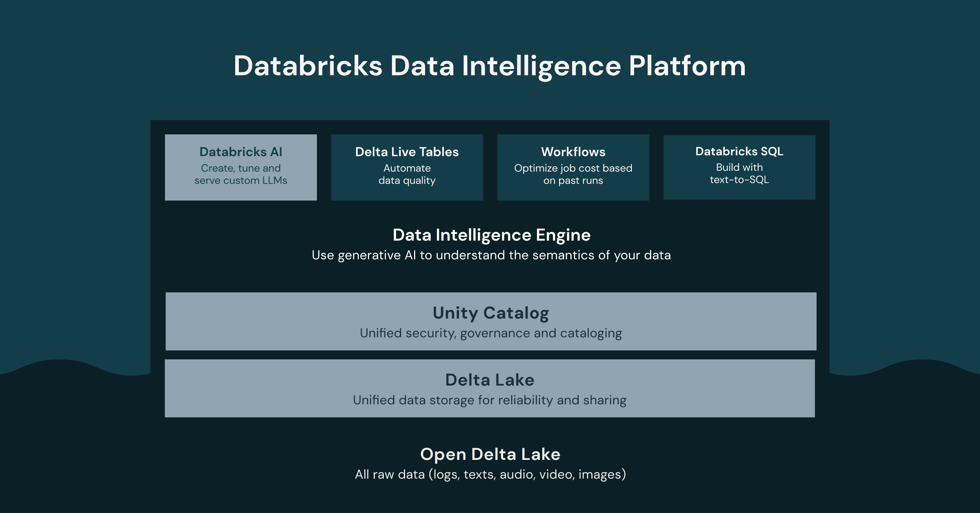Click the 'Build with text-to-SQL' description
This screenshot has height=513, width=980.
pos(739,174)
